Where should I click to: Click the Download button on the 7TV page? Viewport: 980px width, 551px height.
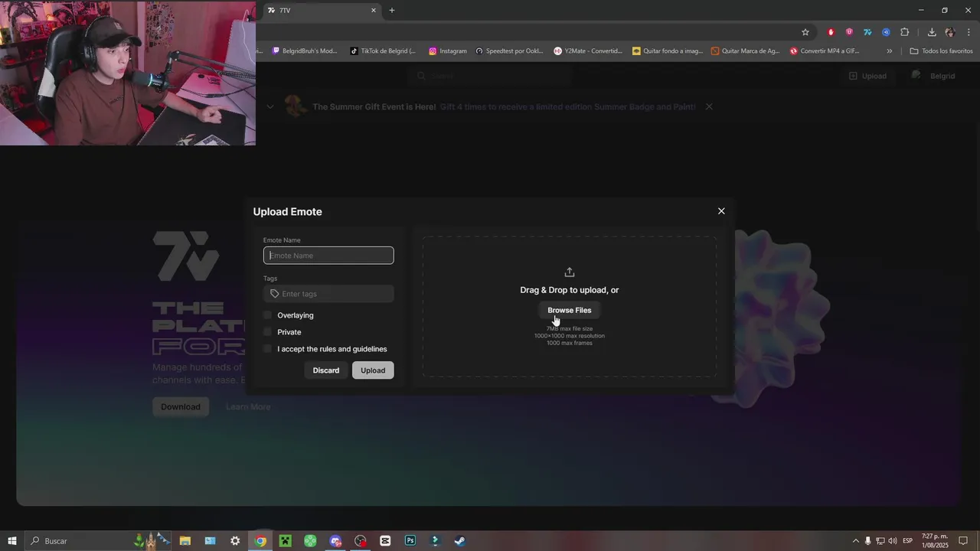click(181, 407)
